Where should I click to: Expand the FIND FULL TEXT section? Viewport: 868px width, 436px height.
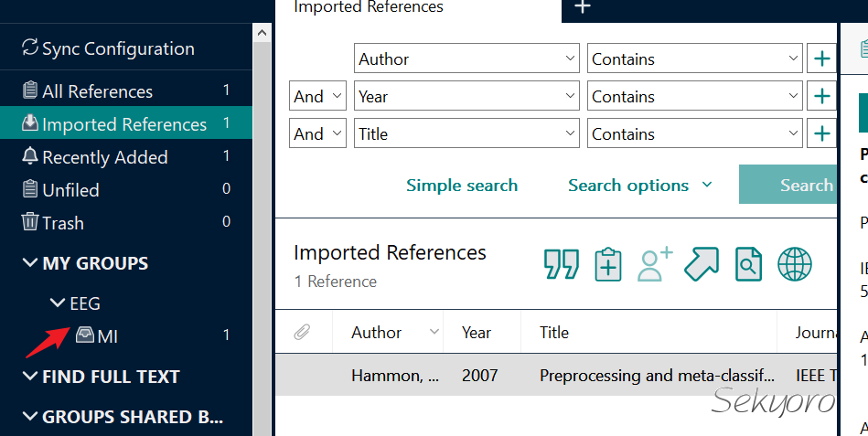pos(29,377)
